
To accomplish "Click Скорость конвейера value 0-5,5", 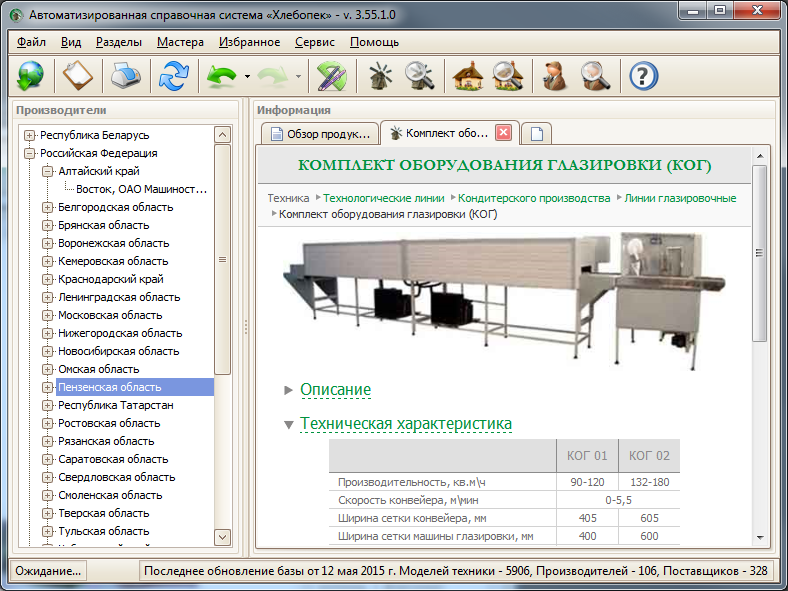I will click(618, 501).
